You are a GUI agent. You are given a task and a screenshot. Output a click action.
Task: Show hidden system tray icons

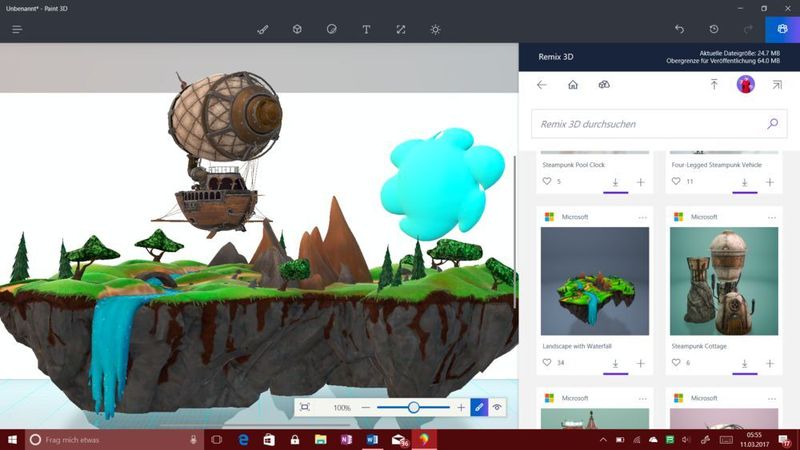603,439
